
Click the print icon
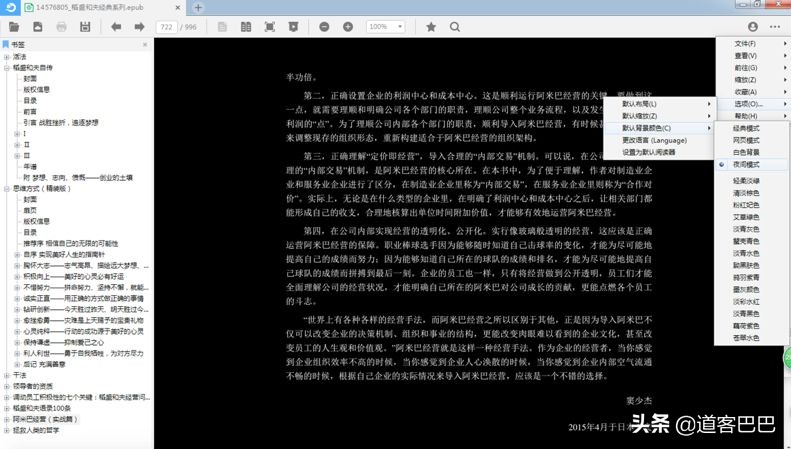[62, 27]
